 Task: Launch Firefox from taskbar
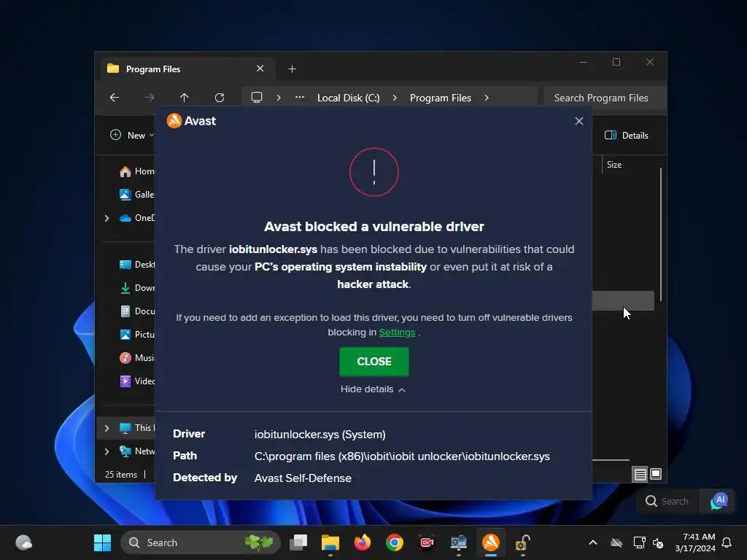(363, 542)
